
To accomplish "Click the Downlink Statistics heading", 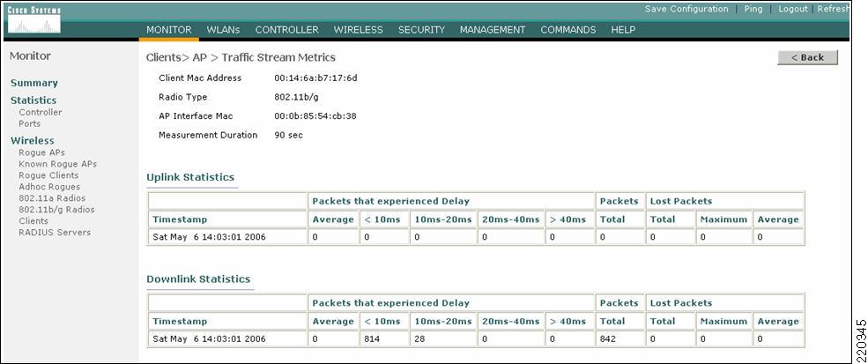I will click(x=198, y=279).
